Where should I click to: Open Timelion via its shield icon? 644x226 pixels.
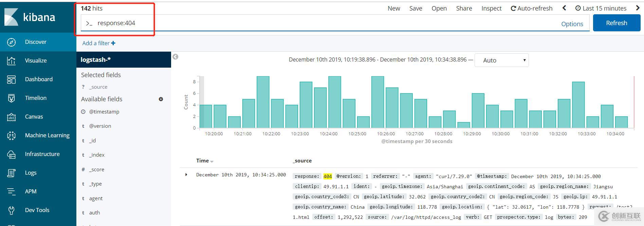coord(11,98)
